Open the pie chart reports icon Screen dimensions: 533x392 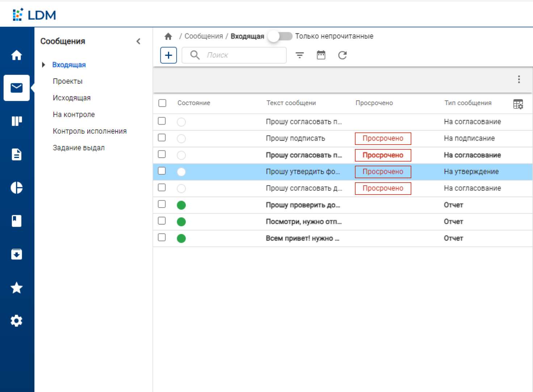tap(17, 188)
